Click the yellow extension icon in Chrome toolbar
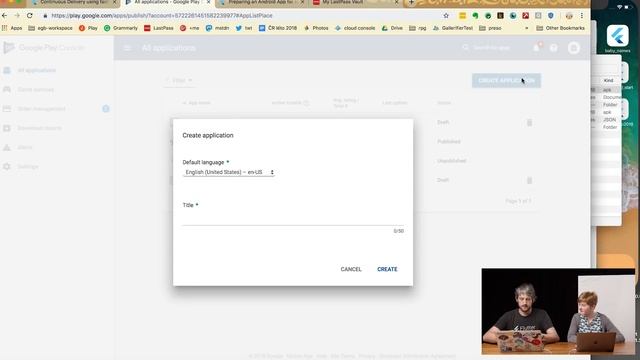The image size is (640, 360). click(x=462, y=16)
